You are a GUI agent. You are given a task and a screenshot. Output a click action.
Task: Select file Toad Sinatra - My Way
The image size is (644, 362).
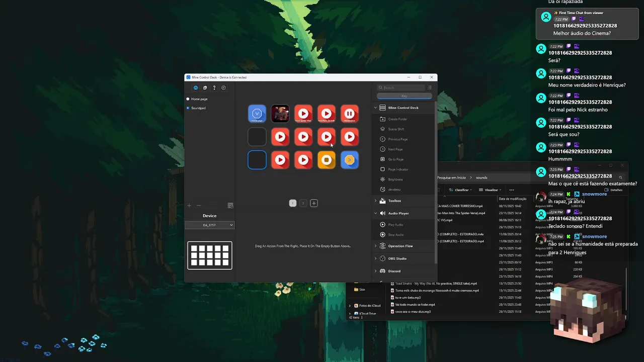[435, 284]
